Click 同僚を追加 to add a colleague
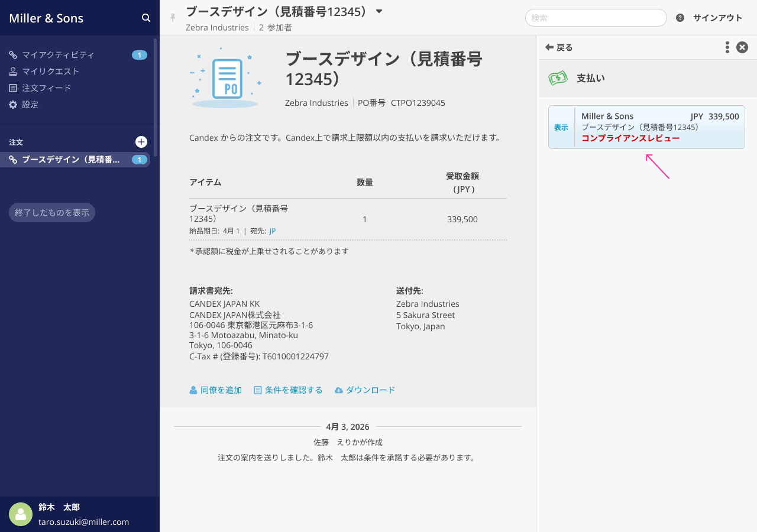This screenshot has width=757, height=532. (x=216, y=390)
